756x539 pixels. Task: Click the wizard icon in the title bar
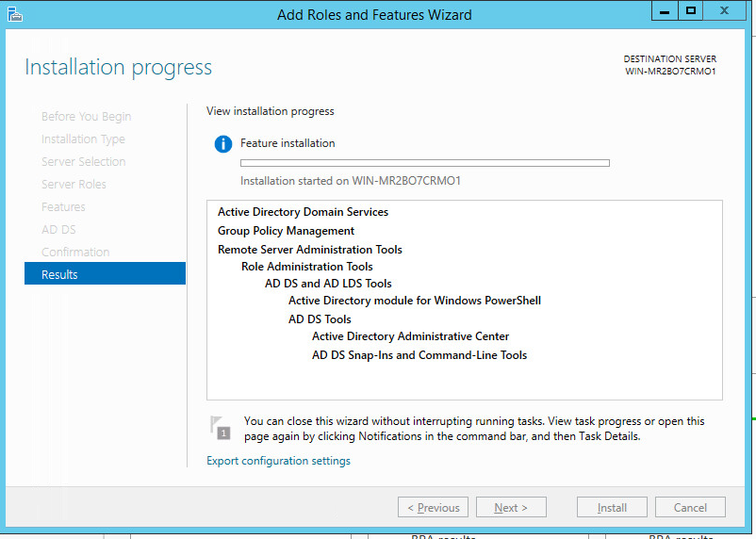[14, 14]
